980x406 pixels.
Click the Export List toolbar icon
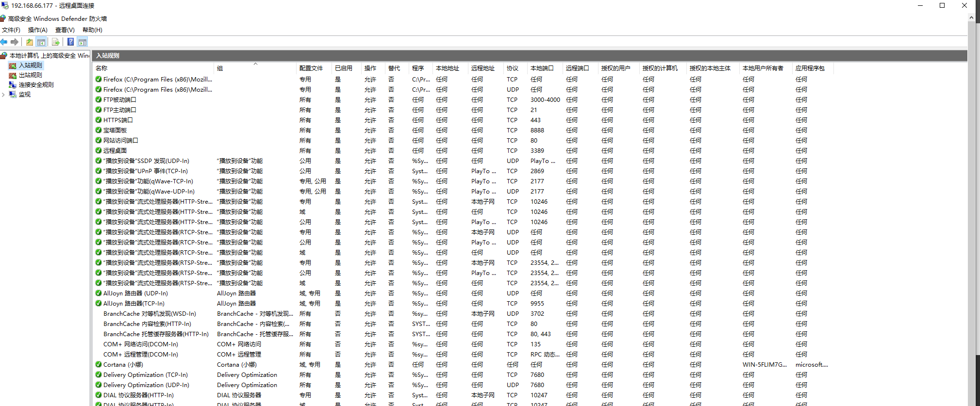click(55, 42)
